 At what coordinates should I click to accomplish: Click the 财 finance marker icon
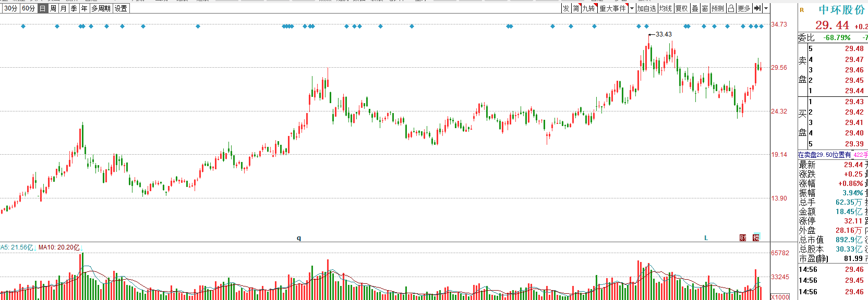click(x=743, y=238)
